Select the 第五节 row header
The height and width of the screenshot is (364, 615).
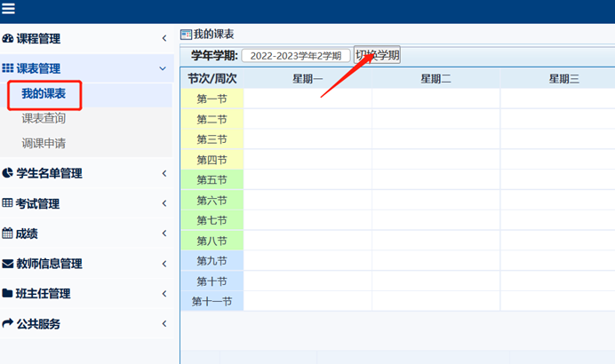coord(212,180)
